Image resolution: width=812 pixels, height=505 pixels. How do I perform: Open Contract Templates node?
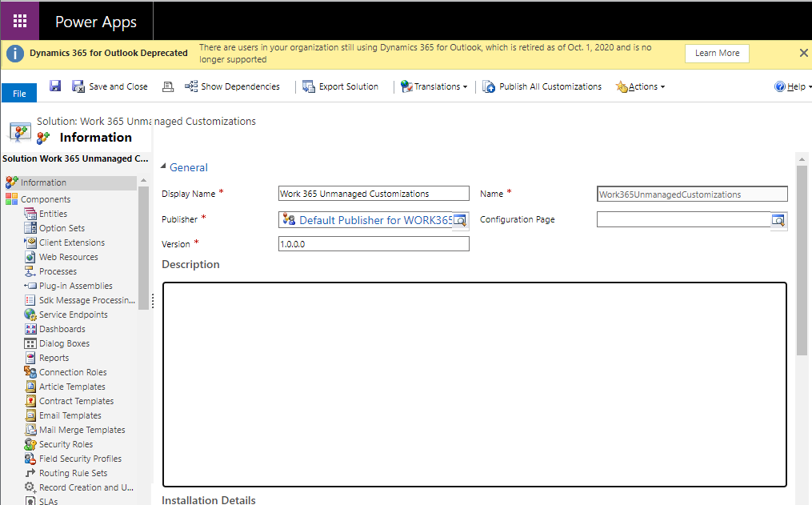76,402
